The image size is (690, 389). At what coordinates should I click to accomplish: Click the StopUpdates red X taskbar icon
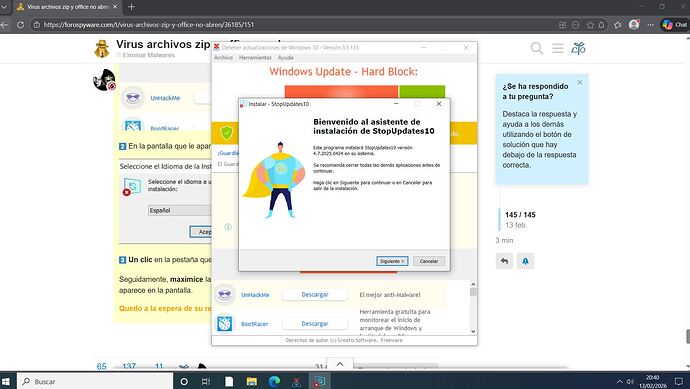click(x=297, y=382)
